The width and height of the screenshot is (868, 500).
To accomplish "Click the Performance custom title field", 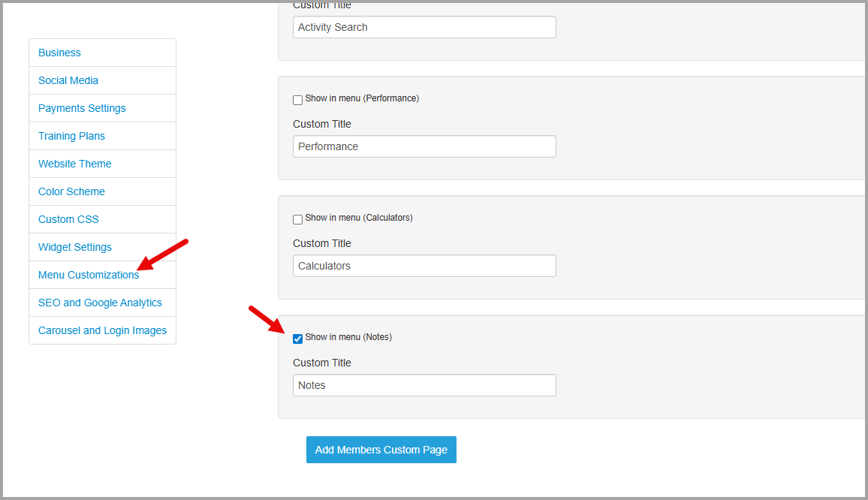I will [x=424, y=146].
